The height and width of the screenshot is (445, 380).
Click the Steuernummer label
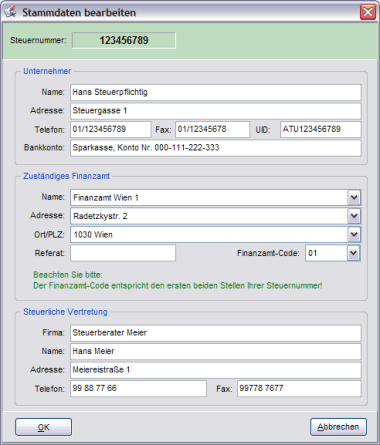(x=38, y=40)
